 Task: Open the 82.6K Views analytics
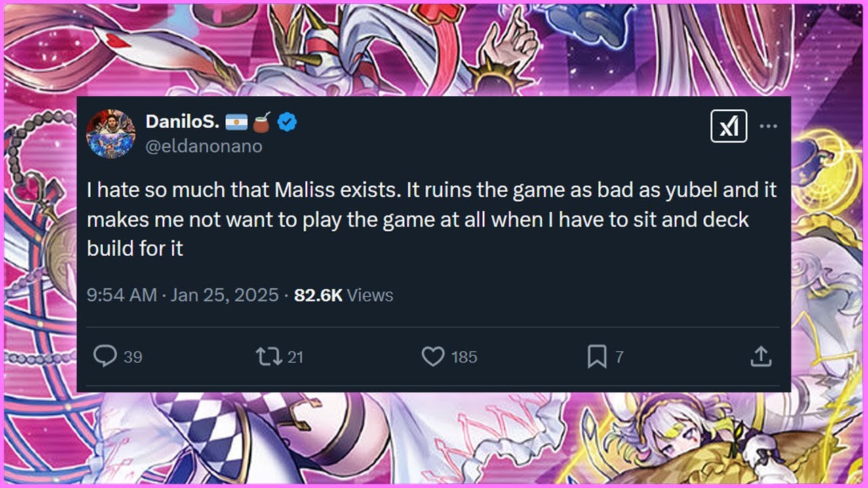pos(343,295)
